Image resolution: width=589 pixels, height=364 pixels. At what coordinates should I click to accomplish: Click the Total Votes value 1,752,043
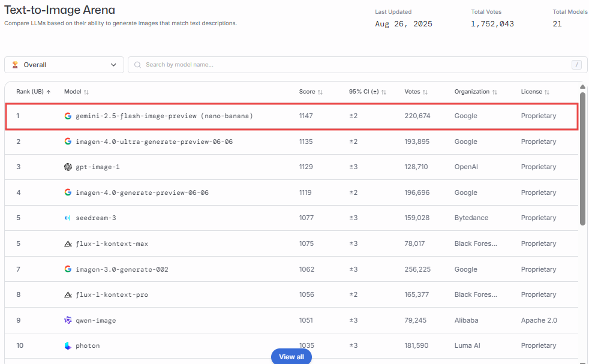pyautogui.click(x=492, y=24)
